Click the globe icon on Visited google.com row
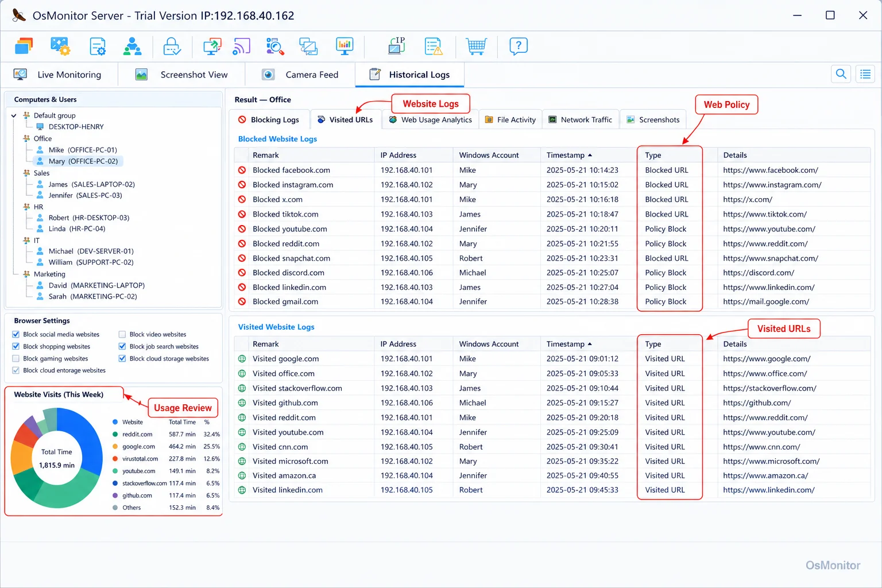The width and height of the screenshot is (882, 588). pos(242,359)
